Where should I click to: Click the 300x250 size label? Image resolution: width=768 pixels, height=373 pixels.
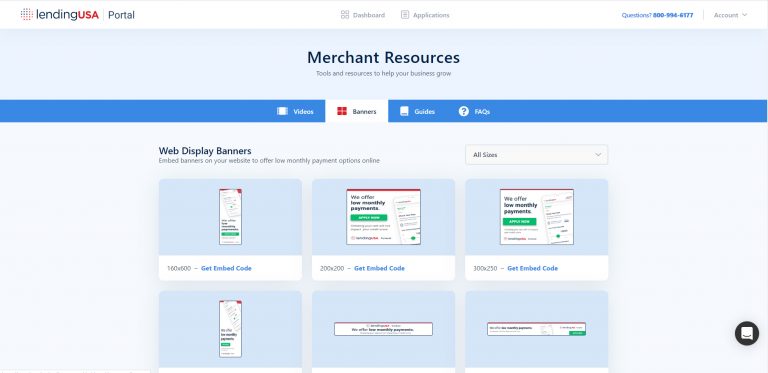pyautogui.click(x=485, y=268)
